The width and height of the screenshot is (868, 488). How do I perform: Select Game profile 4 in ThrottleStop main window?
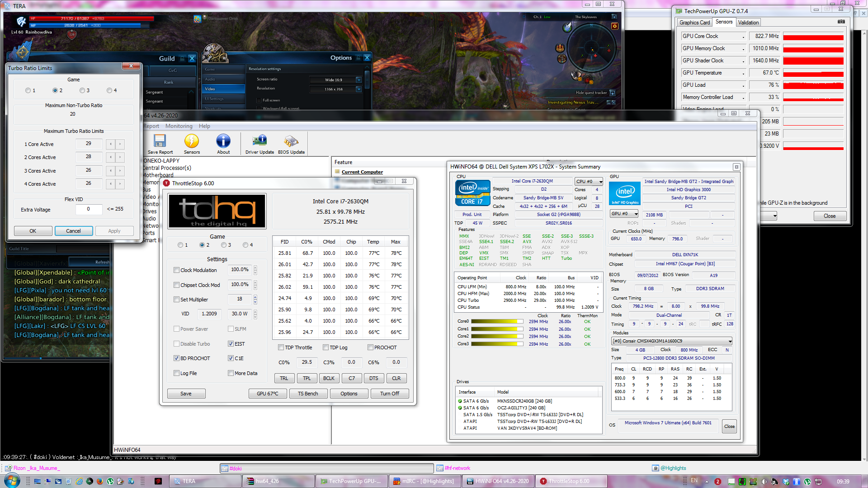pos(245,245)
